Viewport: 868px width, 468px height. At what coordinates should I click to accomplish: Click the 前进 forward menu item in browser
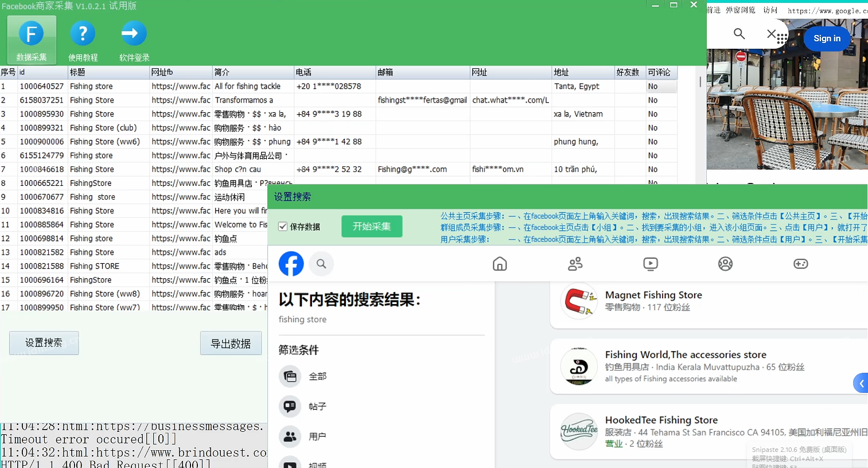[x=714, y=10]
